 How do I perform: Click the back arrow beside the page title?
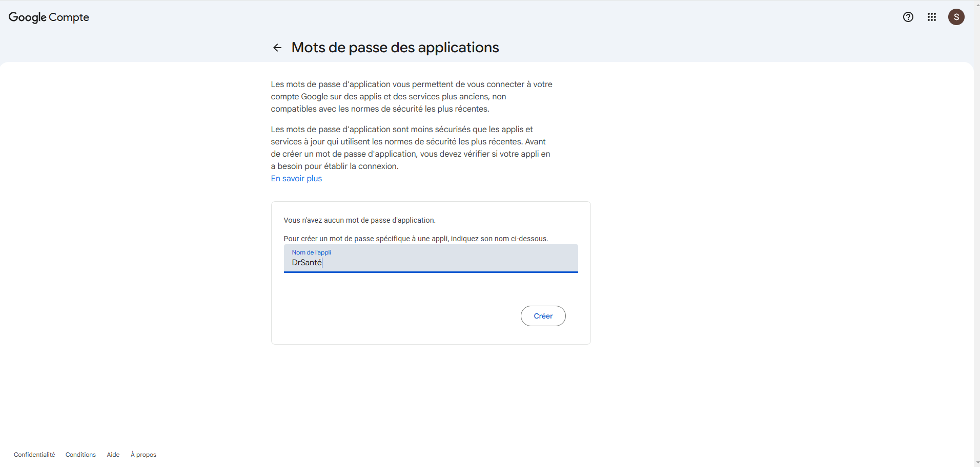point(277,48)
